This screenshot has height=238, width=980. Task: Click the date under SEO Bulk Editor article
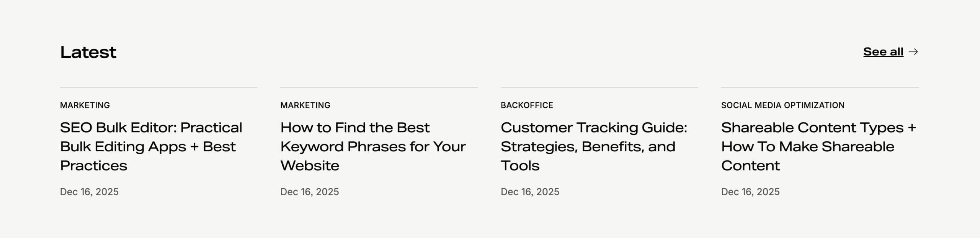coord(89,192)
